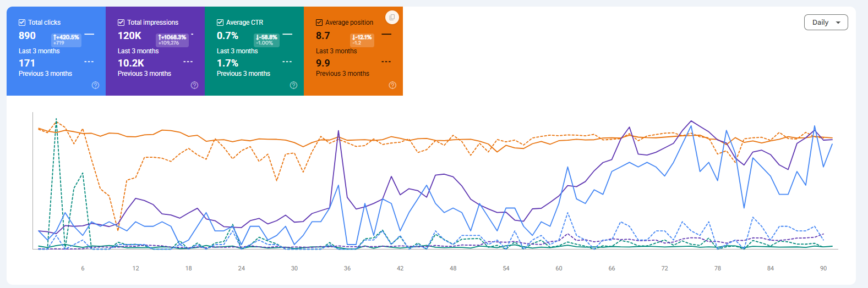868x288 pixels.
Task: Click solid line legend on Total clicks card
Action: 89,34
